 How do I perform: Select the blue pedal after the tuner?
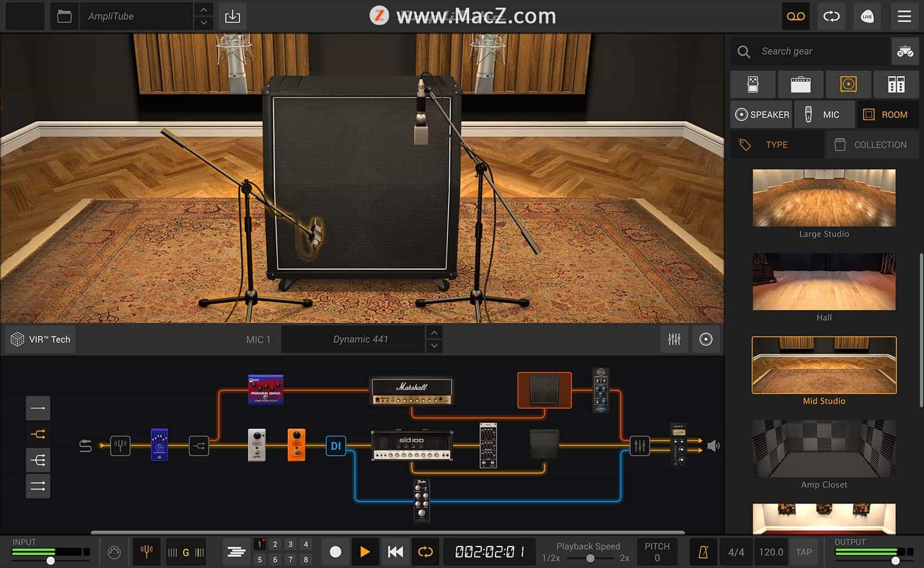click(159, 444)
